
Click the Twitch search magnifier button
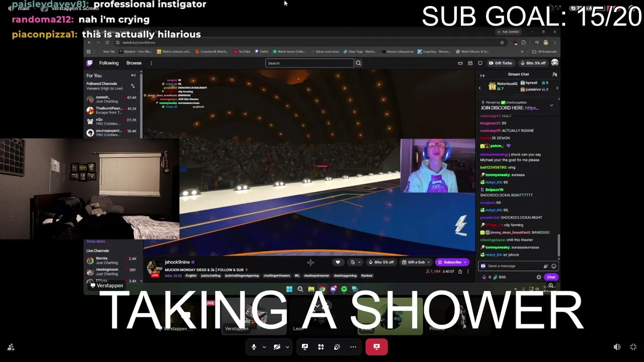click(x=358, y=63)
